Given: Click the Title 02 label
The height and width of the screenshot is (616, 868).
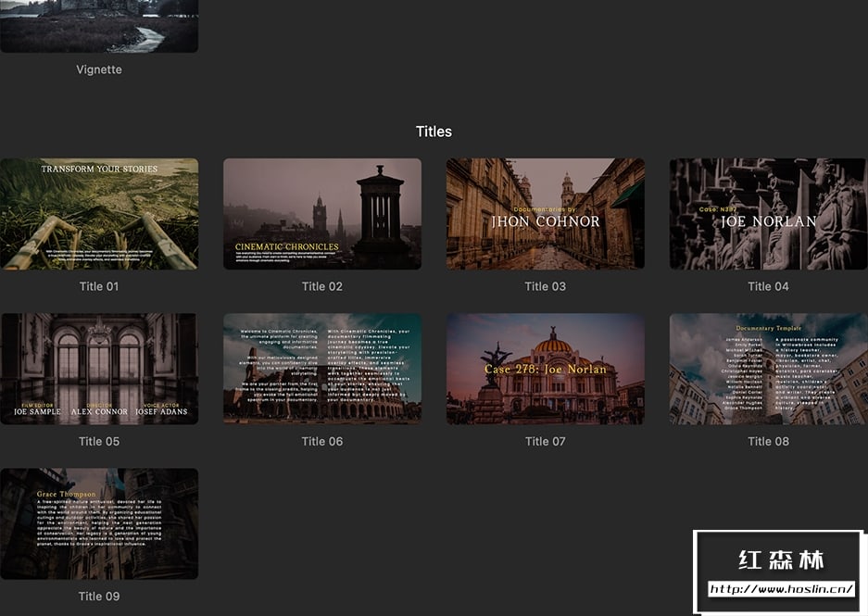Looking at the screenshot, I should (x=322, y=286).
